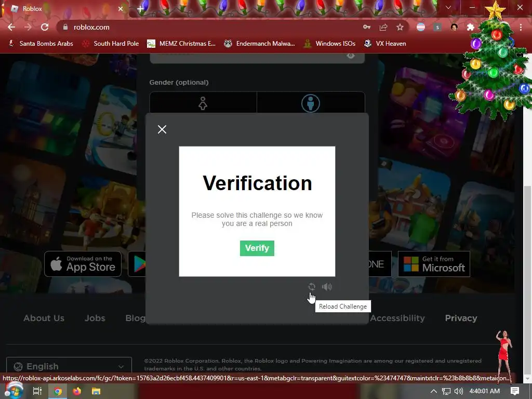Screen dimensions: 532x399
Task: Click the Google Play badge
Action: tap(137, 264)
